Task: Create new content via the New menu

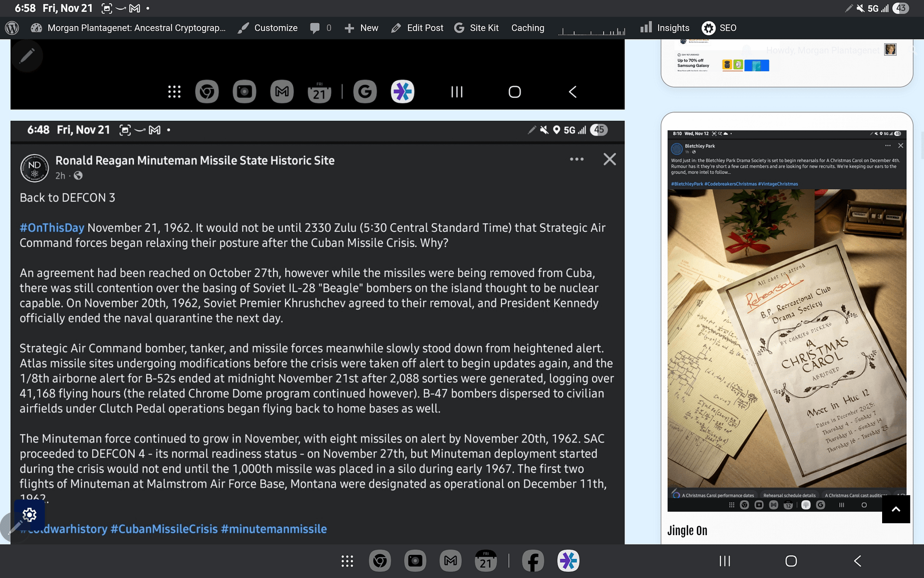Action: pos(361,27)
